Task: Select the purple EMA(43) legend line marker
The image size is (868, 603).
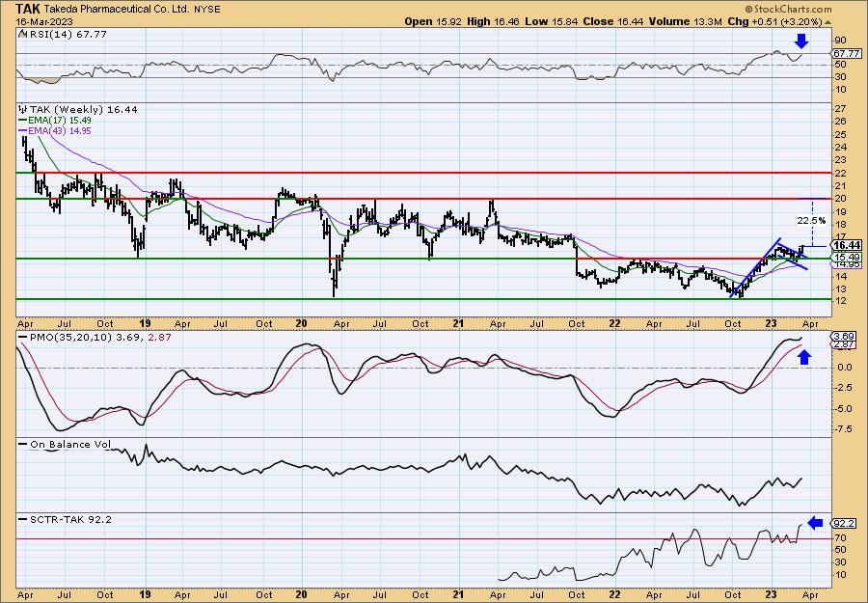Action: pos(23,131)
